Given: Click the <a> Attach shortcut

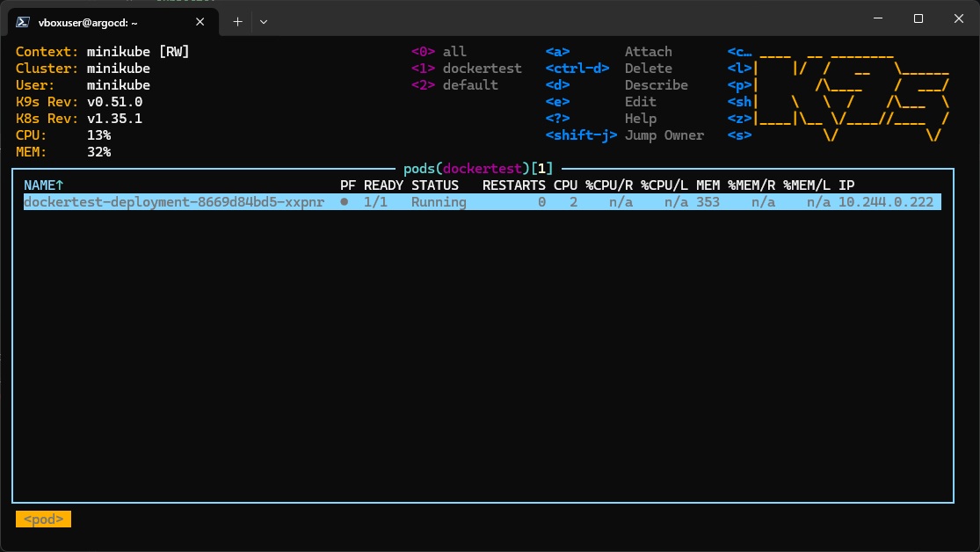Looking at the screenshot, I should (609, 51).
